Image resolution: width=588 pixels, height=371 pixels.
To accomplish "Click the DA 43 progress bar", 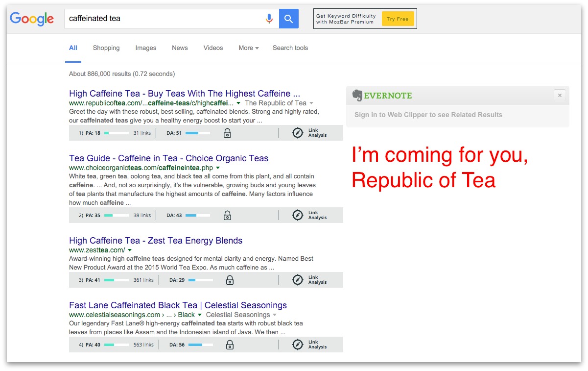I will (x=198, y=215).
